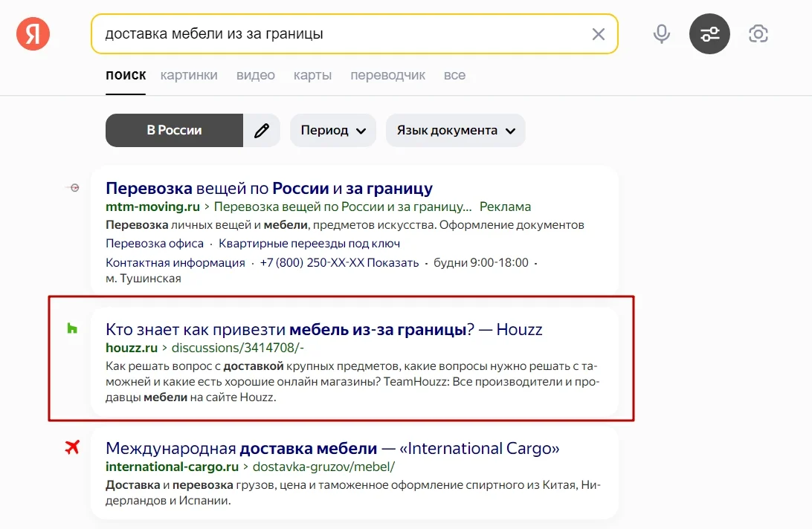Open the "переводчик" tab
Image resolution: width=812 pixels, height=529 pixels.
[387, 75]
